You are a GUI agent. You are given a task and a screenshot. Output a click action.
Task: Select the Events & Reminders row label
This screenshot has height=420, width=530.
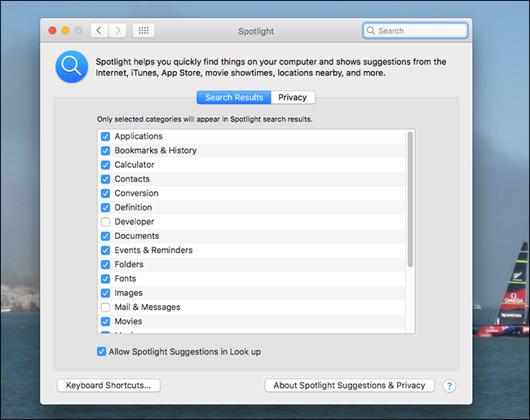coord(153,250)
